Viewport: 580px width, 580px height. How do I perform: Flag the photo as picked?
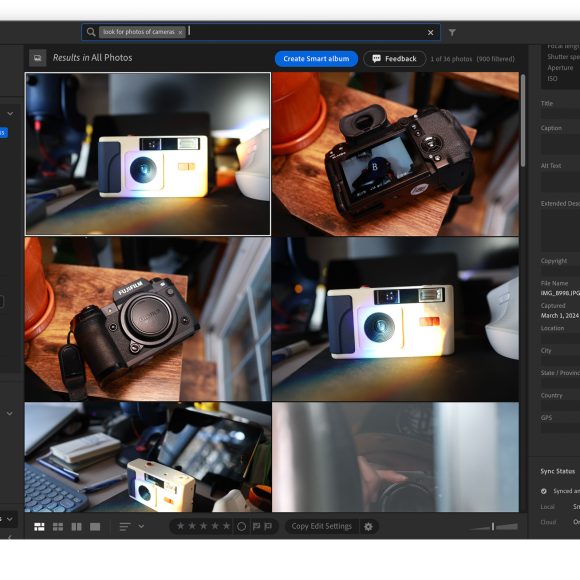[x=256, y=526]
